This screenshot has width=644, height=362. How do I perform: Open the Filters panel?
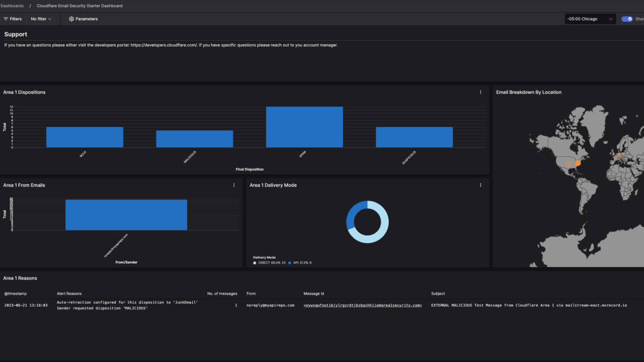pos(13,19)
